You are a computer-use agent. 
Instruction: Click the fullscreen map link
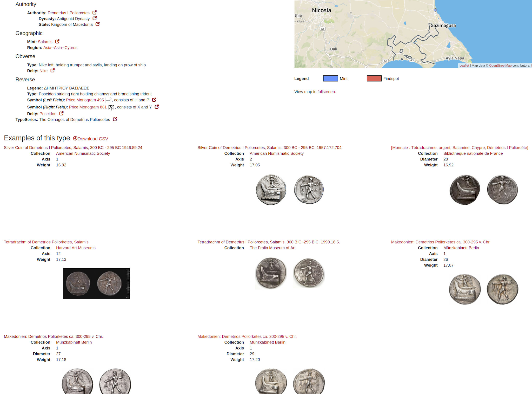pos(326,92)
